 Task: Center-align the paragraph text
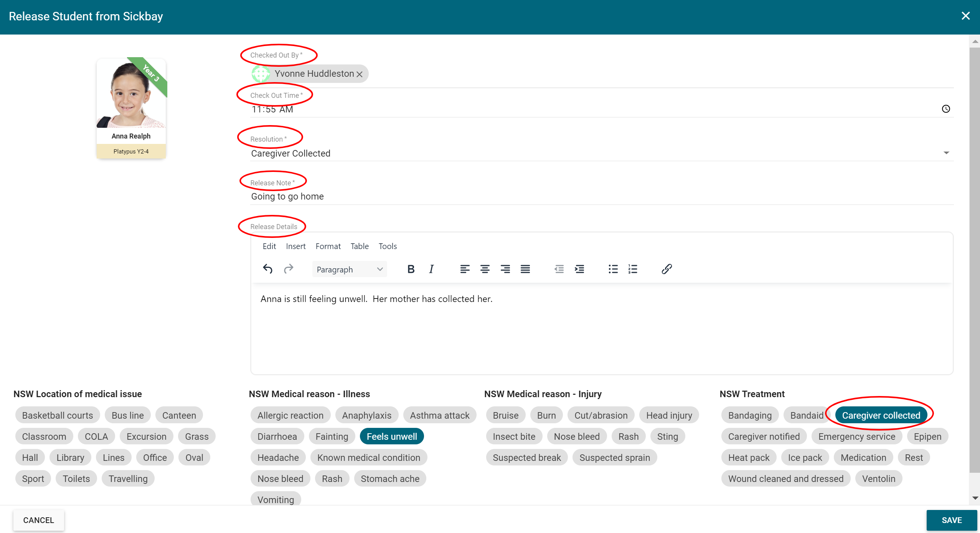[485, 269]
